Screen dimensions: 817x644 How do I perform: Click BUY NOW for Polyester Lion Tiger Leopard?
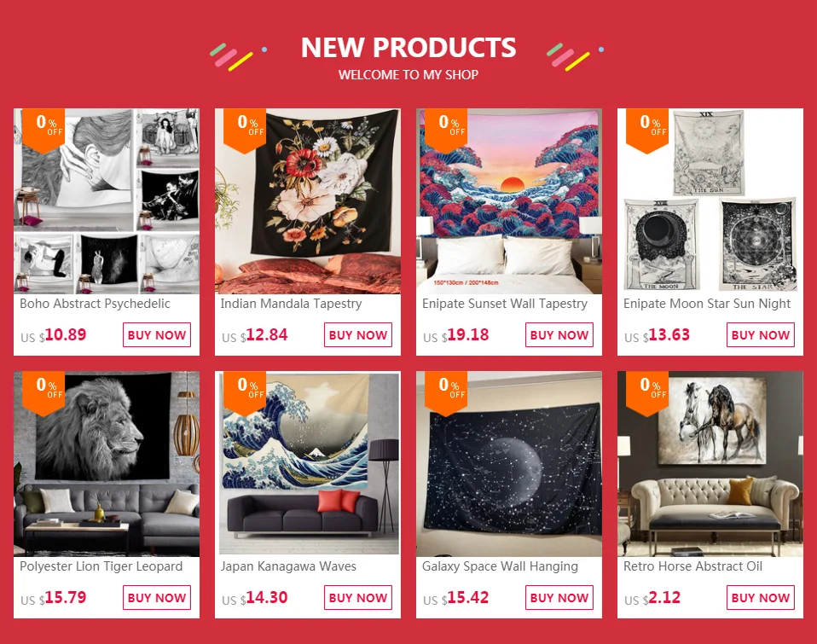coord(157,598)
